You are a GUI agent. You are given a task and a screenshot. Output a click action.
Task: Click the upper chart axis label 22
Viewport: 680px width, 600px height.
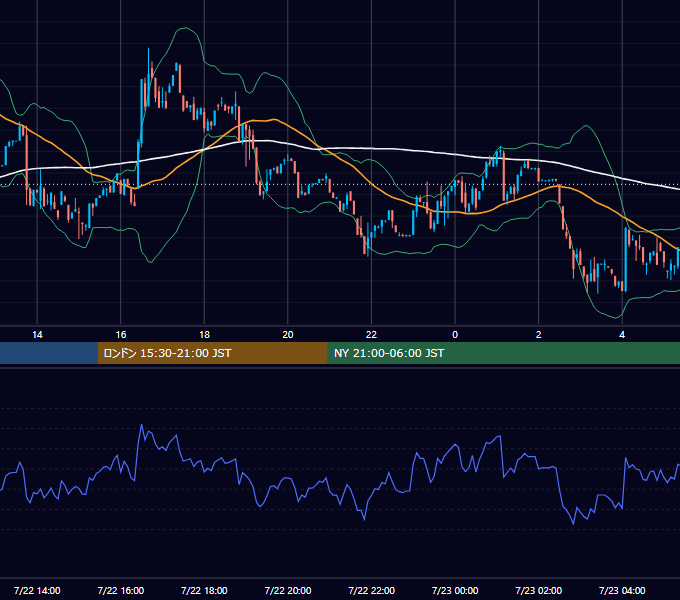[372, 335]
